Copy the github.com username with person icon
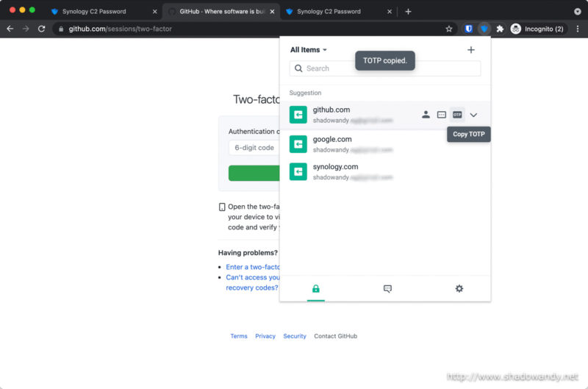Image resolution: width=588 pixels, height=389 pixels. tap(426, 115)
